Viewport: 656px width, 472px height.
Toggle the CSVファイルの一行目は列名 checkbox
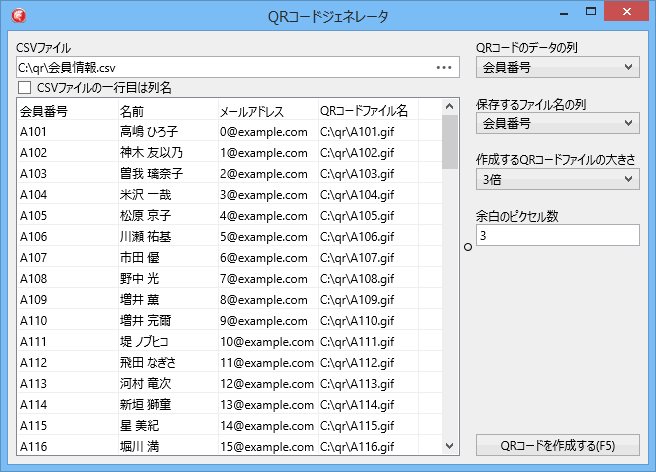pos(24,88)
